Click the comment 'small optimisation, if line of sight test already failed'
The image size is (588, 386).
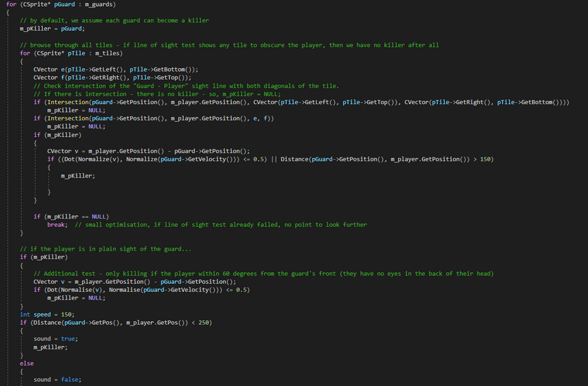click(x=221, y=225)
